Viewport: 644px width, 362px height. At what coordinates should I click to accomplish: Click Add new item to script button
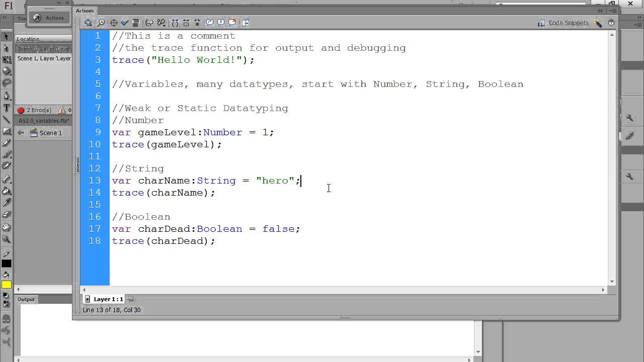point(88,23)
